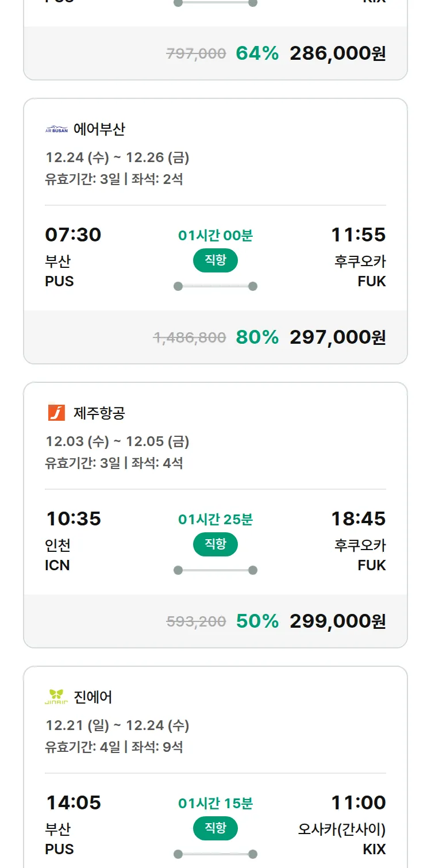Open the 제주항공 airline name

tap(99, 413)
